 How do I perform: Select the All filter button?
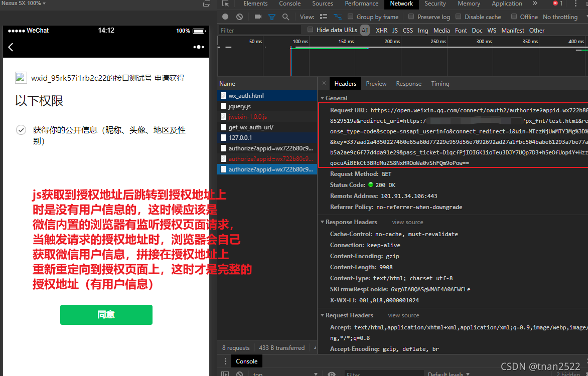click(365, 31)
